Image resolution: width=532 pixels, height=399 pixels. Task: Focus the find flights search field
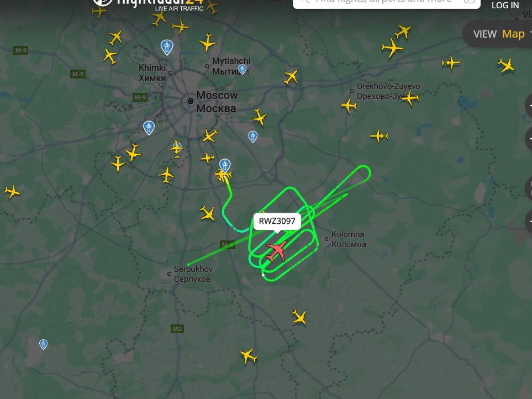[387, 3]
